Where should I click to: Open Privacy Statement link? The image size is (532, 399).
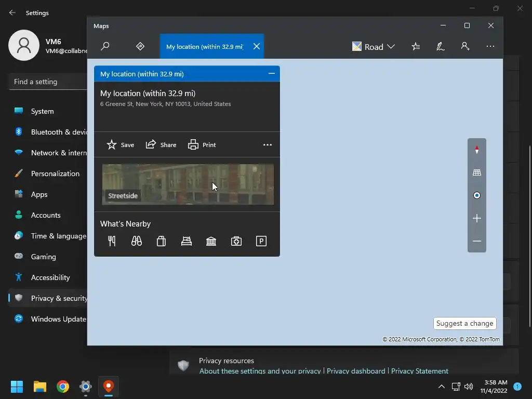pos(420,371)
